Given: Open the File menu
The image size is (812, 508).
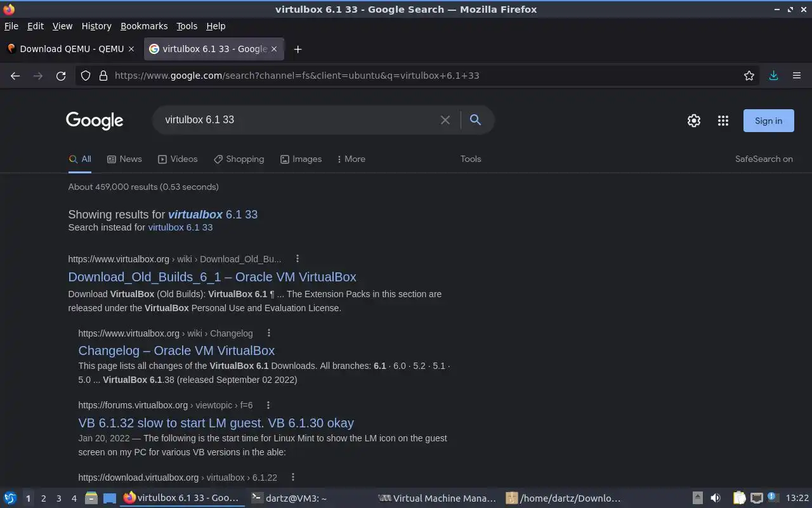Looking at the screenshot, I should tap(11, 26).
